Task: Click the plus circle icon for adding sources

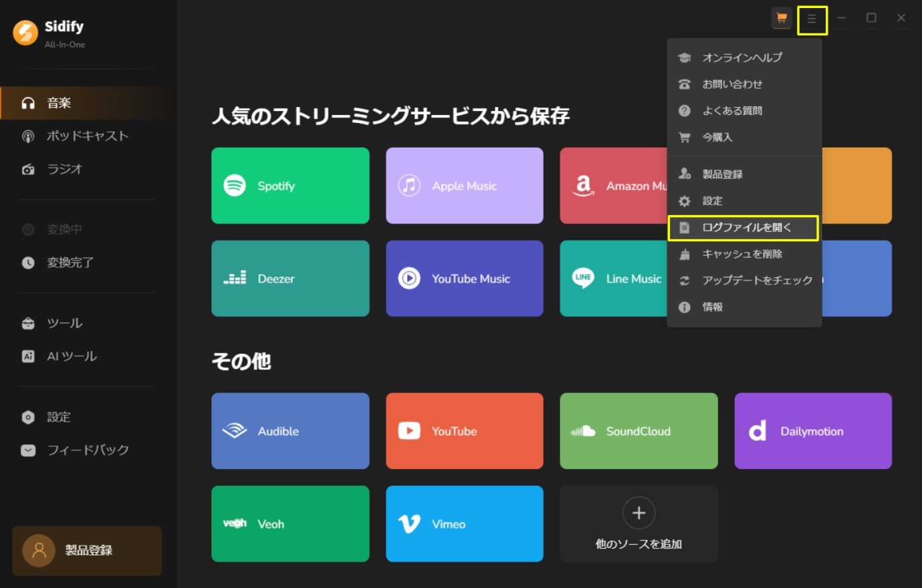Action: [639, 513]
